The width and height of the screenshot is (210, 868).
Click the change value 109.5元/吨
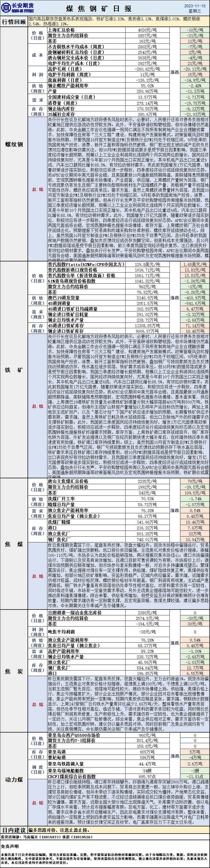195,493
